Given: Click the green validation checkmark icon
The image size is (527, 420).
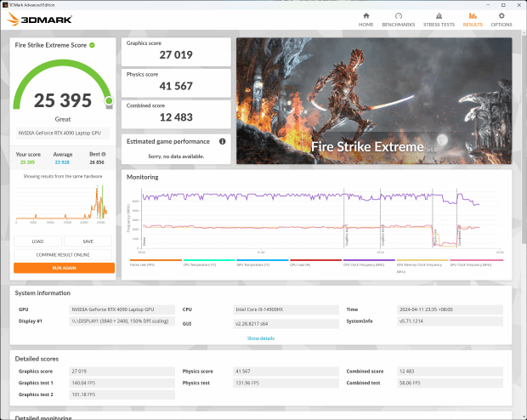Looking at the screenshot, I should (x=92, y=45).
